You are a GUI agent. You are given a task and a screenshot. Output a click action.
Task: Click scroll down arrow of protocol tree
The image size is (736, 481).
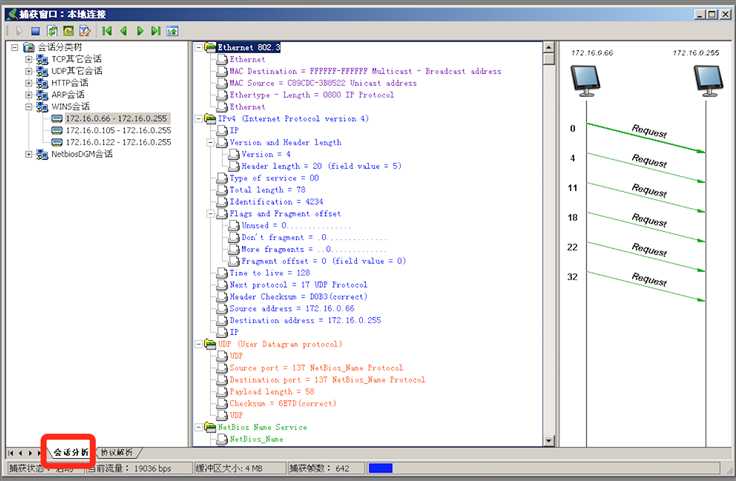point(549,441)
